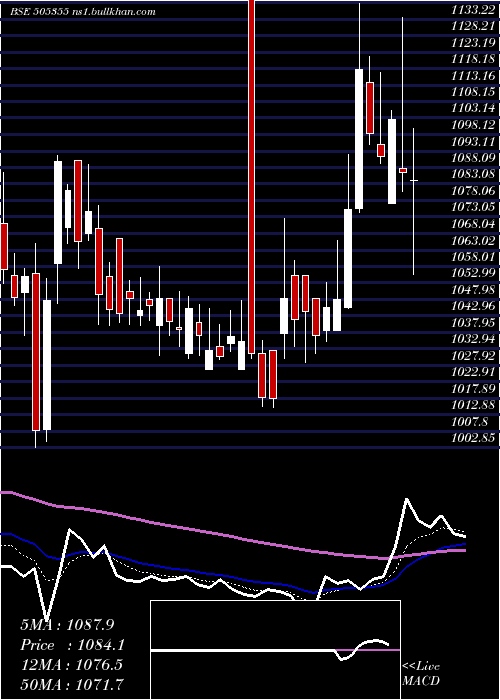Click the Price : 1084.1 readout
Image resolution: width=500 pixels, height=700 pixels.
tap(72, 645)
